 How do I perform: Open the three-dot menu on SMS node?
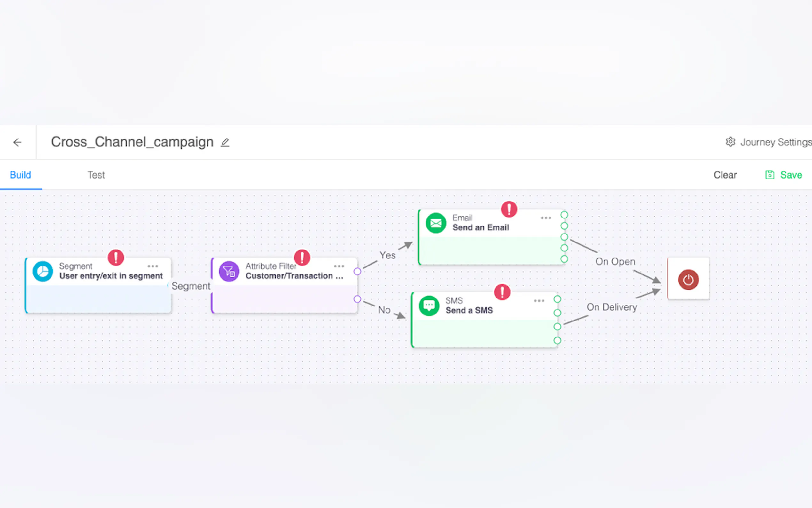[539, 301]
